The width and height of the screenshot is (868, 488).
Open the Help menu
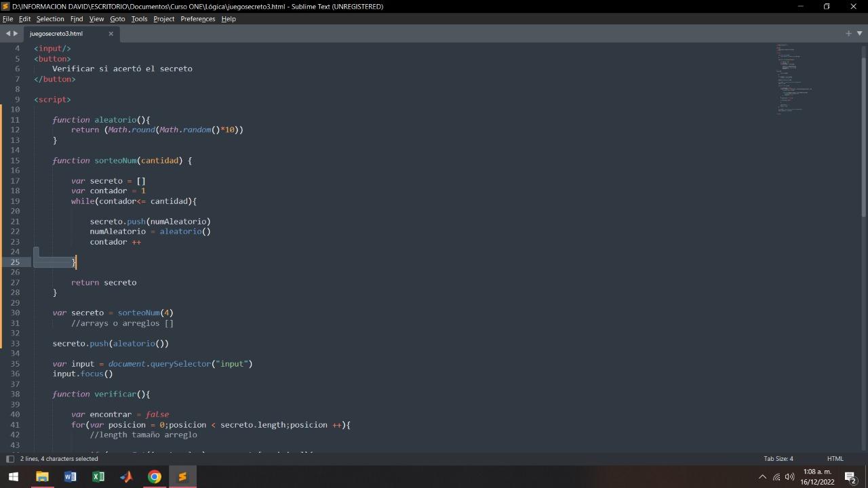[229, 19]
